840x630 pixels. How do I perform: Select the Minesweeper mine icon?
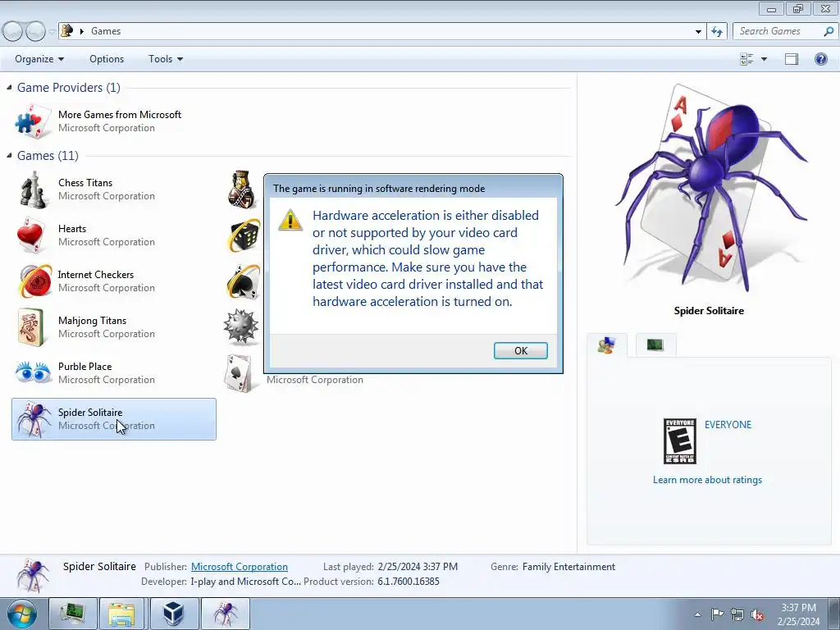click(241, 326)
